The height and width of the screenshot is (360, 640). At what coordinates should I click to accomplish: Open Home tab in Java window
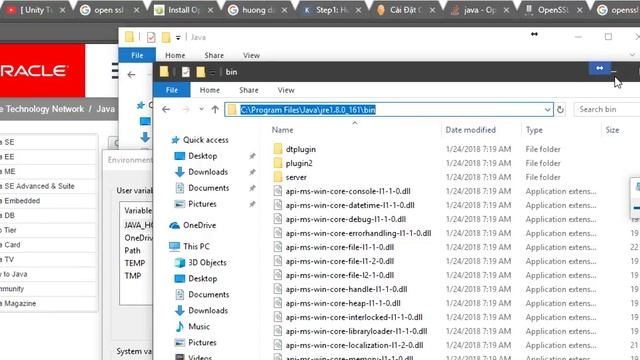(x=175, y=55)
